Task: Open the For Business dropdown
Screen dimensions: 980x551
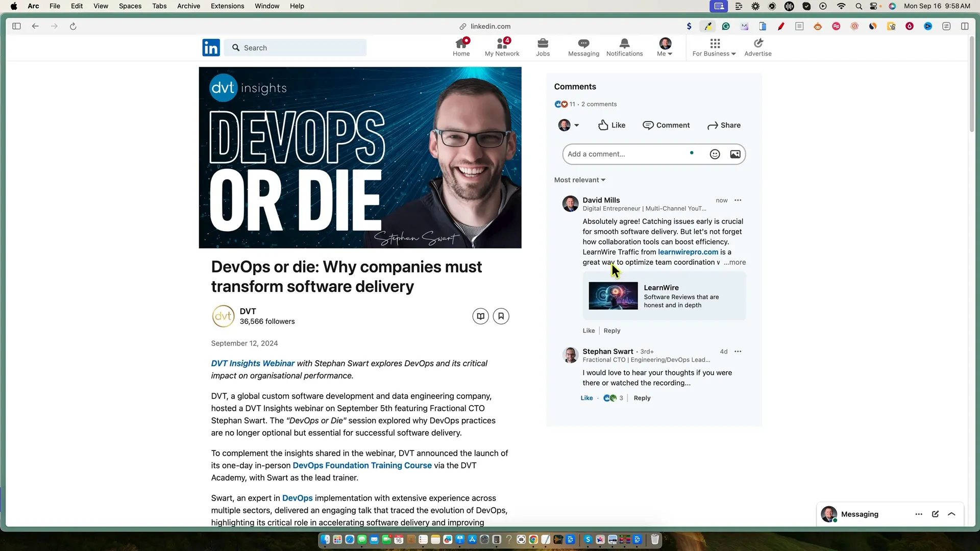Action: 714,47
